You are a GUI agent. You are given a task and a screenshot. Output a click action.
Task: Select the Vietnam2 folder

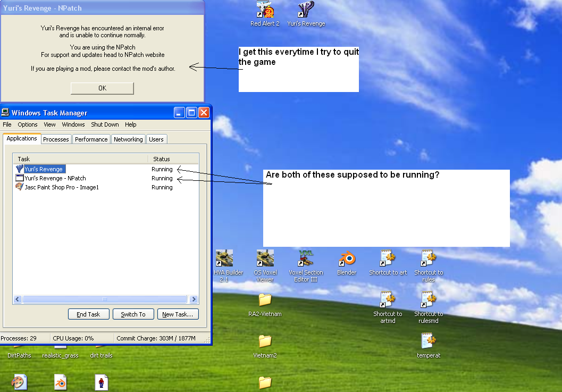265,346
